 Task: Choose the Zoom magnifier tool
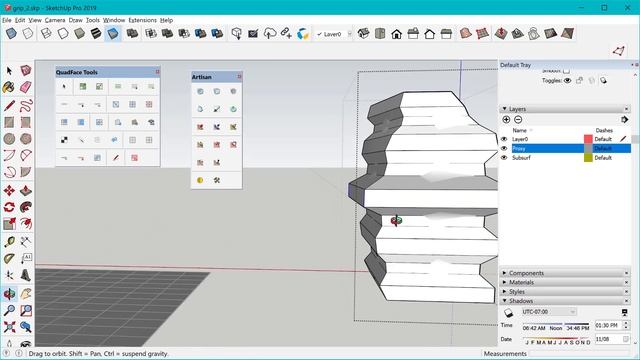(x=9, y=310)
